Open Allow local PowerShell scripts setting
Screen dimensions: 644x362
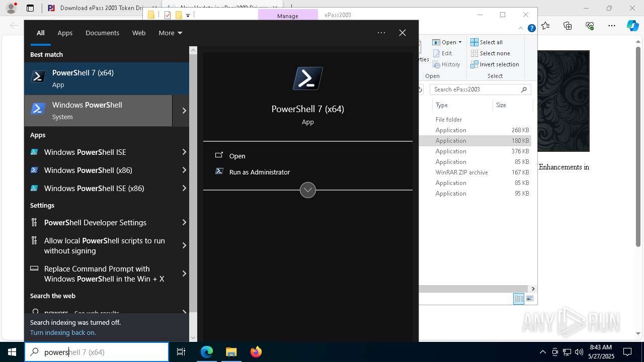pyautogui.click(x=104, y=245)
